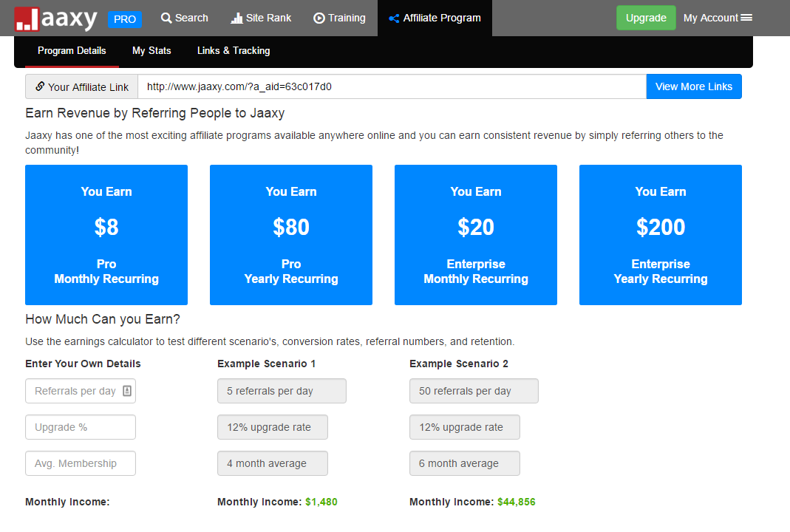The image size is (790, 532).
Task: Click the $44,856 monthly income value
Action: 517,502
